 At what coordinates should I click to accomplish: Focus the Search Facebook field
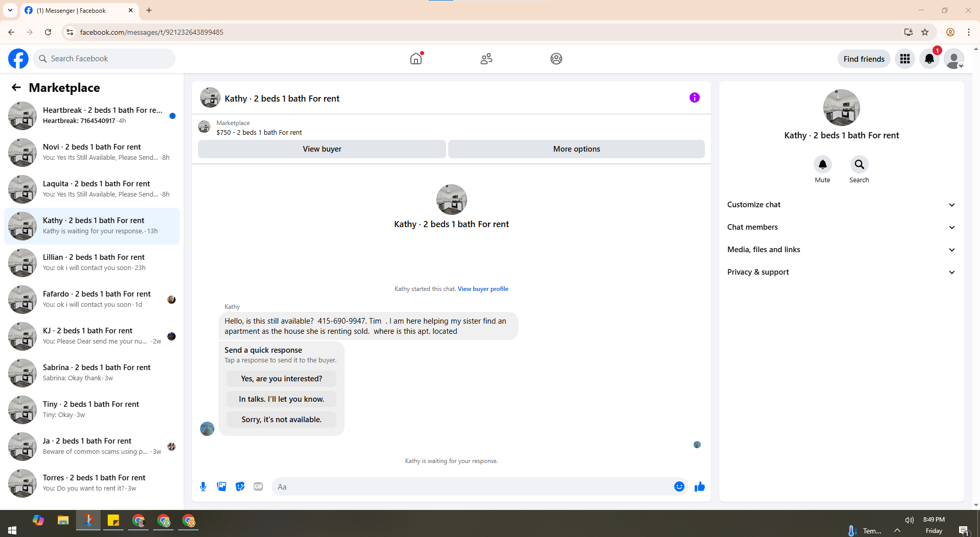105,59
